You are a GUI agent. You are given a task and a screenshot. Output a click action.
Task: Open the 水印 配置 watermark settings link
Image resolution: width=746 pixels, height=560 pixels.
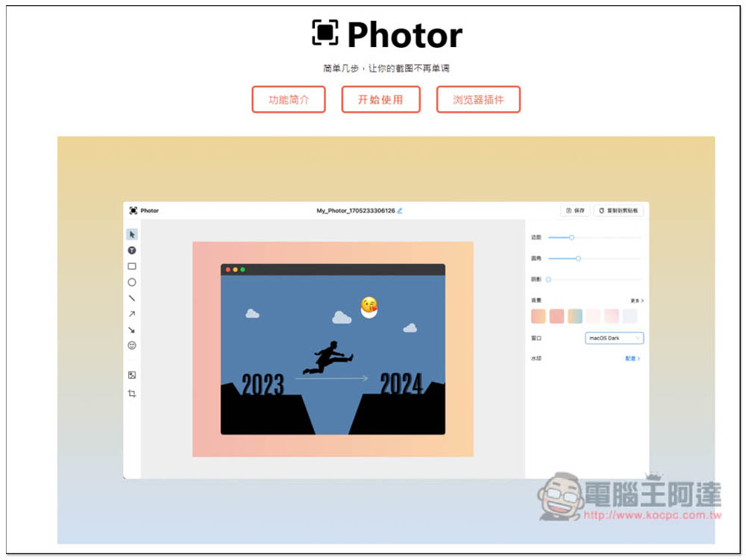coord(633,359)
